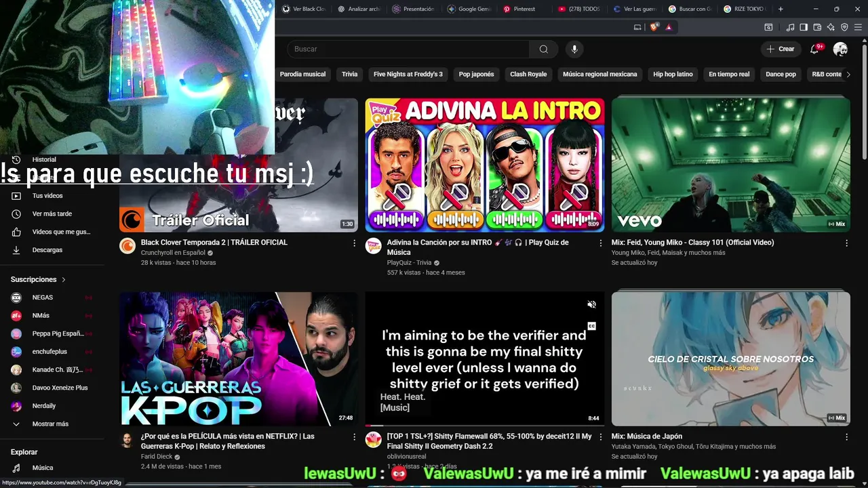This screenshot has height=488, width=868.
Task: Open Videos que me gustan list
Action: coord(52,232)
